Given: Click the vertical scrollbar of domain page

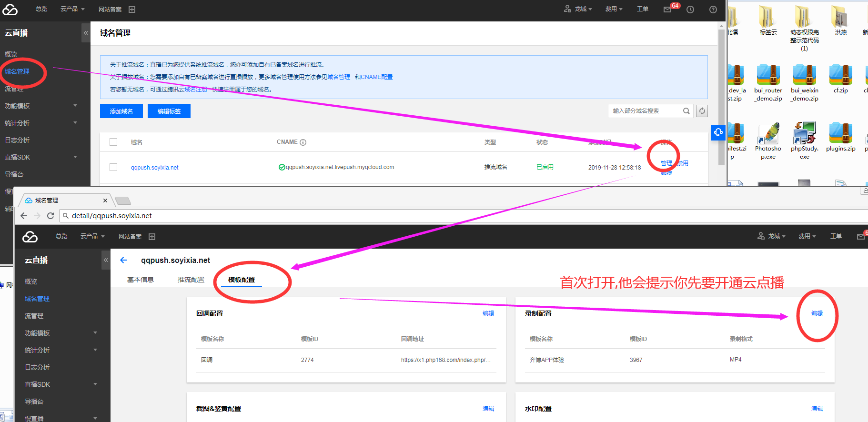Looking at the screenshot, I should (721, 95).
